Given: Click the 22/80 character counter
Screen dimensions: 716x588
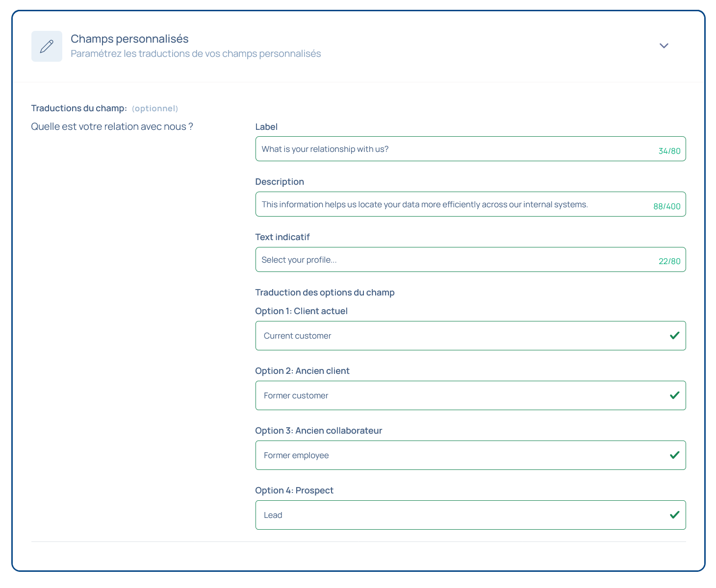Looking at the screenshot, I should point(669,262).
